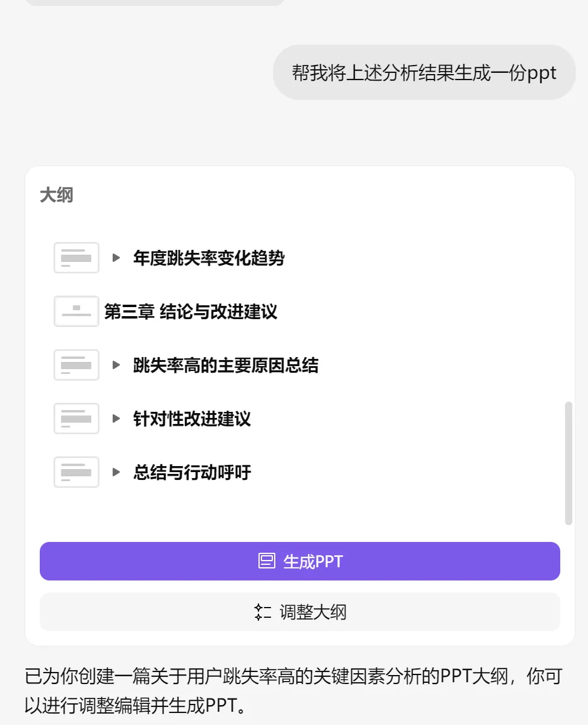The width and height of the screenshot is (588, 725).
Task: Select the 针对性改进建议 title text
Action: (192, 419)
